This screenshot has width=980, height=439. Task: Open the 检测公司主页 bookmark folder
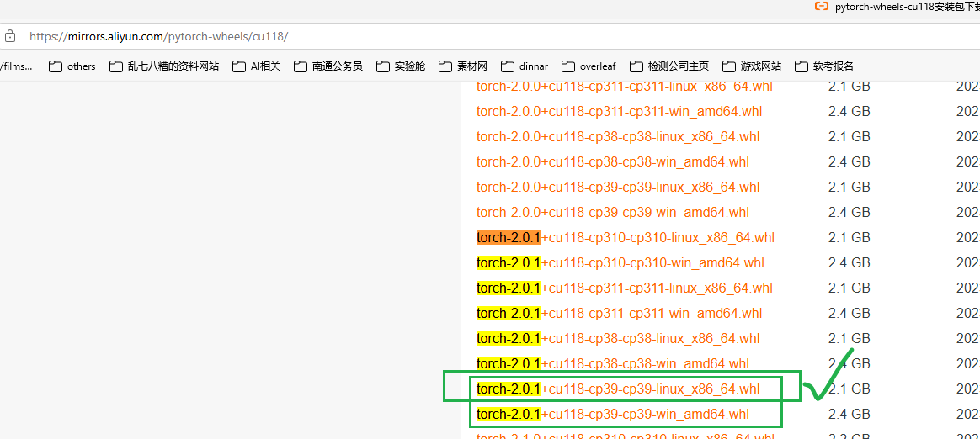coord(669,66)
